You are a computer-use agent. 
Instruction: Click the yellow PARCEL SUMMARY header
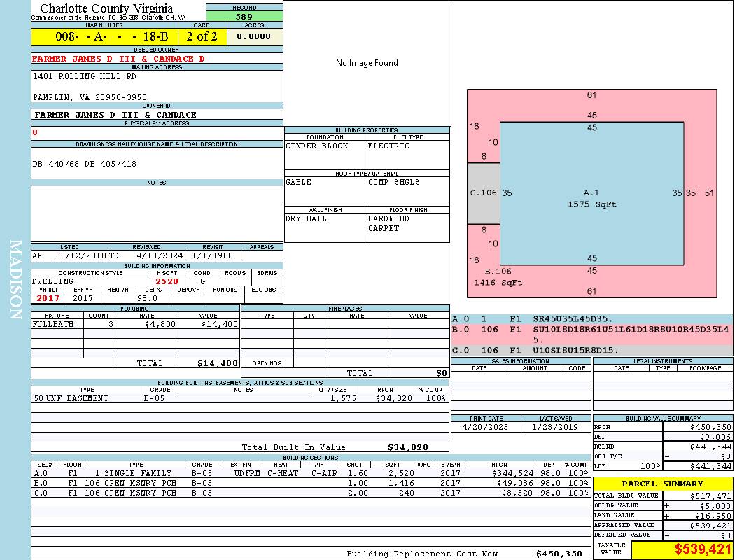click(x=662, y=484)
